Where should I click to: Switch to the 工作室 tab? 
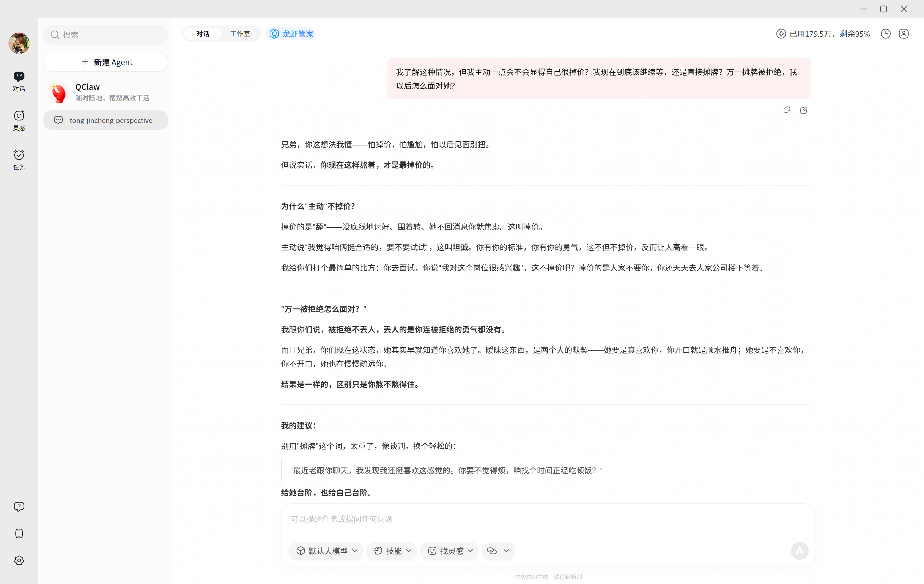click(240, 34)
